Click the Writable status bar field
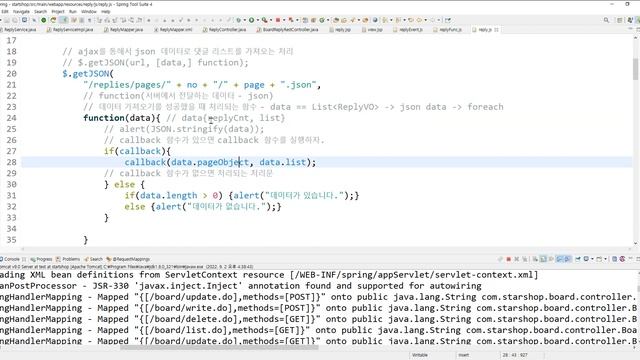 [420, 355]
